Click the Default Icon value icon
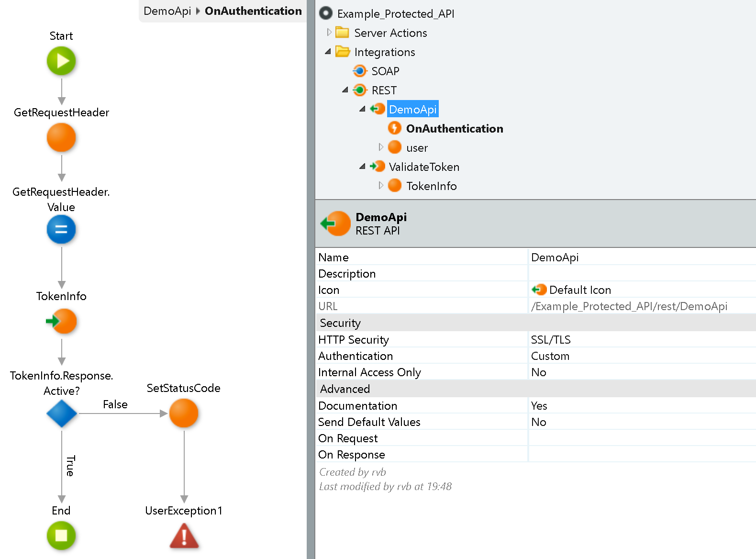This screenshot has width=756, height=559. pyautogui.click(x=539, y=290)
